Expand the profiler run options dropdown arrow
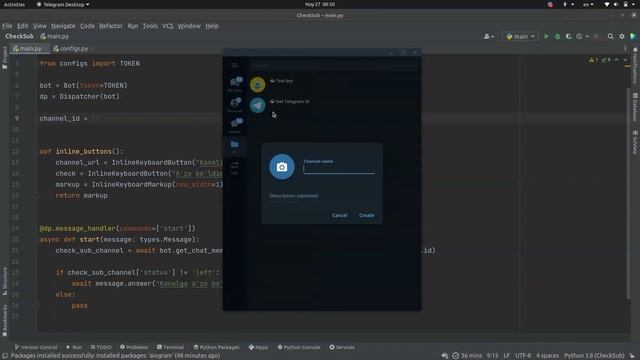The height and width of the screenshot is (360, 640). click(587, 36)
